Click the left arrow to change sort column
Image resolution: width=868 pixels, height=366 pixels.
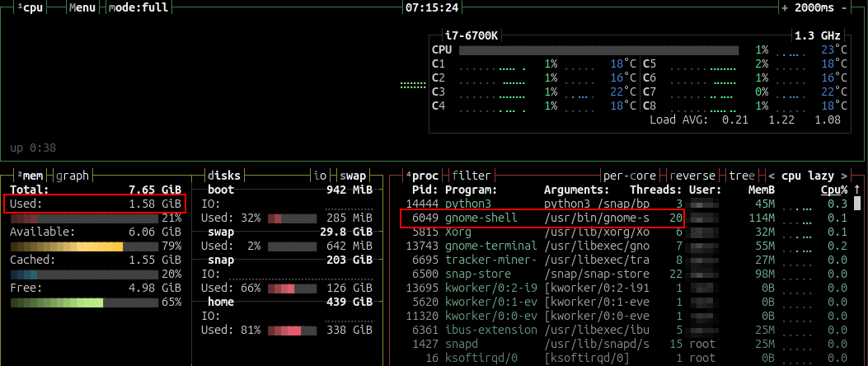coord(772,176)
